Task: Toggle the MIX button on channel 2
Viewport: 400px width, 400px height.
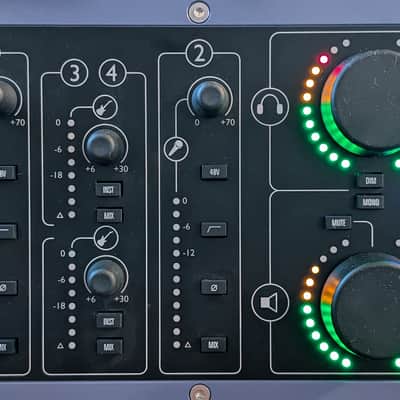Action: pyautogui.click(x=213, y=344)
